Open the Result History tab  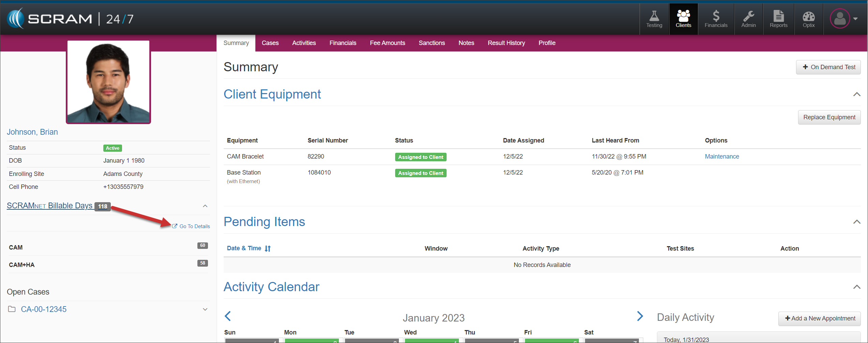point(506,43)
